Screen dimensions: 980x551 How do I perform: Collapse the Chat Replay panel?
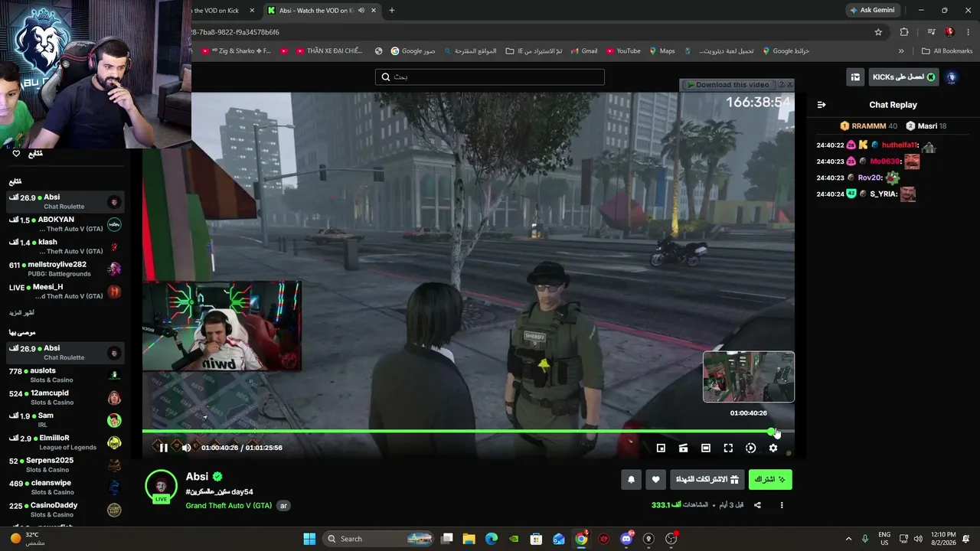click(x=822, y=105)
